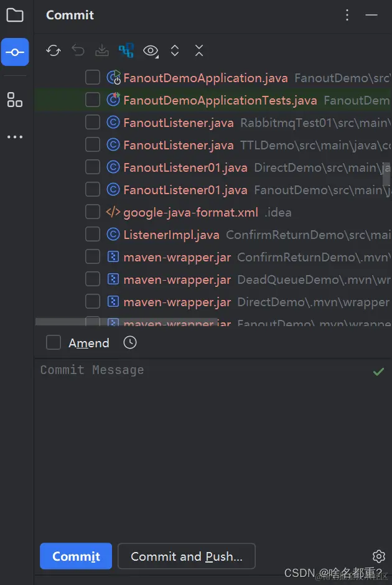This screenshot has width=392, height=585.
Task: Check FanoutListener.java in RabbitmqTest01 checkbox
Action: pyautogui.click(x=93, y=123)
